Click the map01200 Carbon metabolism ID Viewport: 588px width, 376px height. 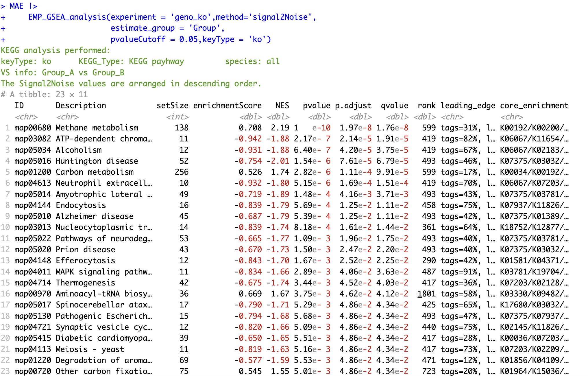(x=33, y=172)
